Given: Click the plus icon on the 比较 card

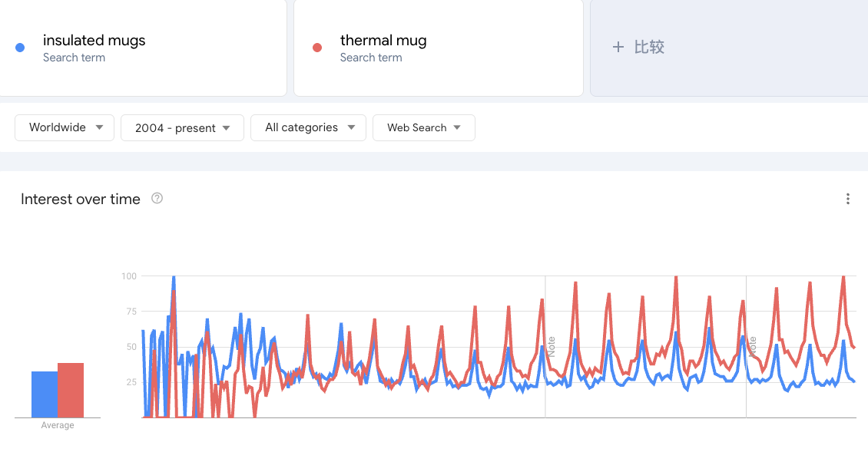Looking at the screenshot, I should (618, 47).
